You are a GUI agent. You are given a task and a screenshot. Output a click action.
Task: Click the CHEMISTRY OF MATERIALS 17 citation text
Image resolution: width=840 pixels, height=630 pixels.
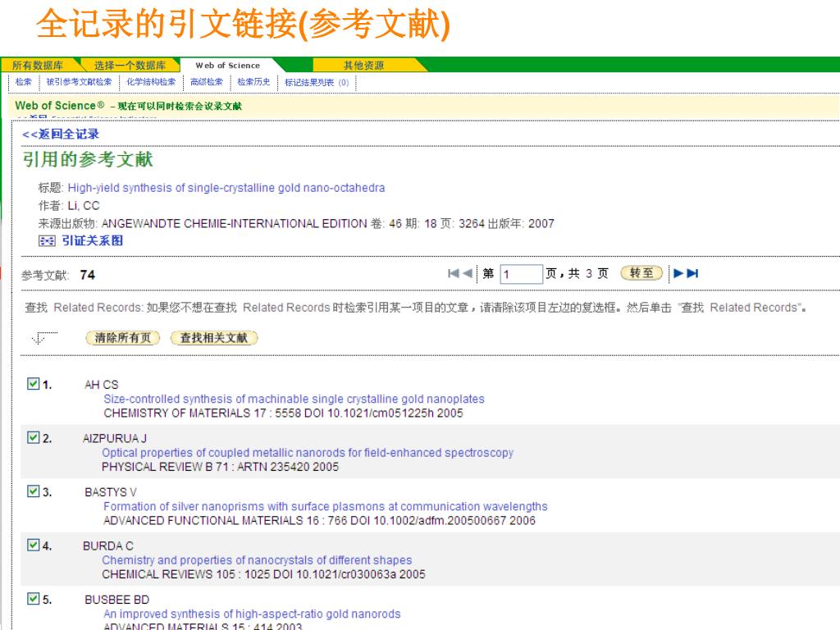point(283,413)
